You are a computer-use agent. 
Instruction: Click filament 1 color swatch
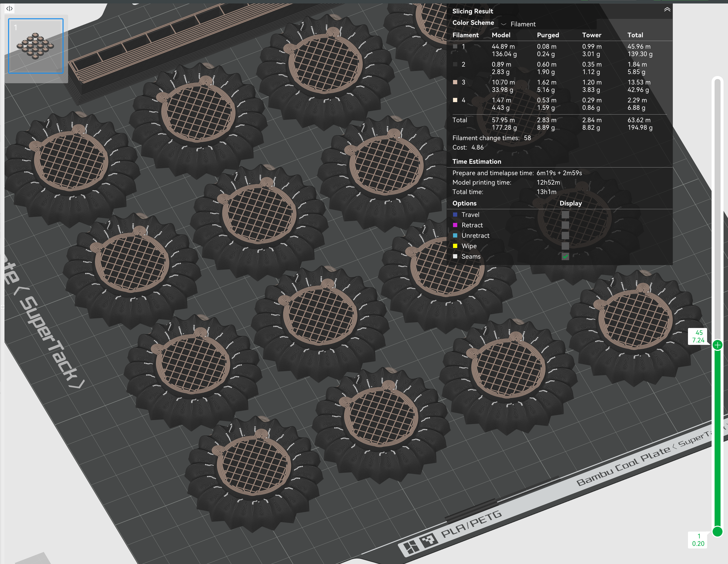click(455, 46)
